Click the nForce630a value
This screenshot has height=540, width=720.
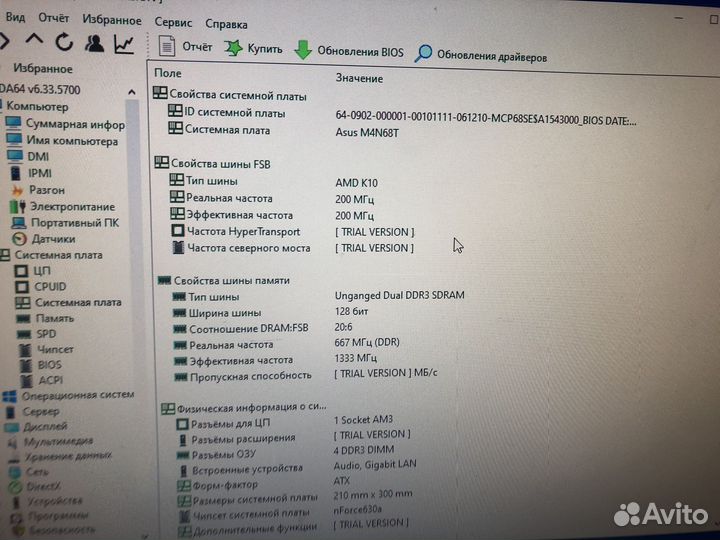point(358,509)
